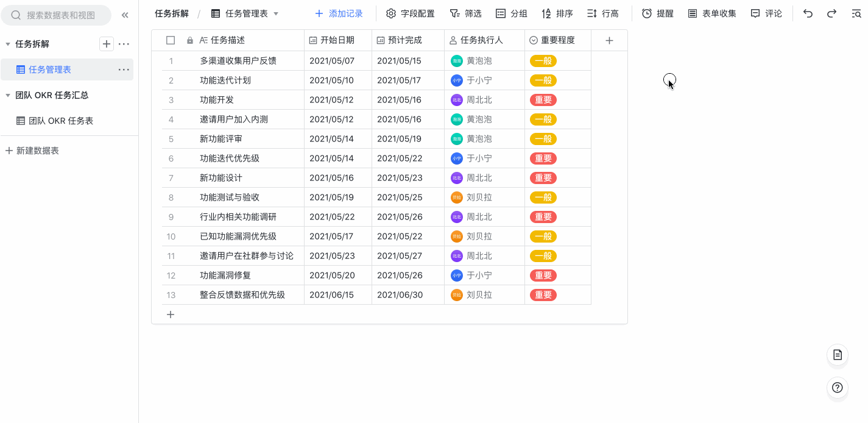Toggle the select-all checkbox in table header
Viewport: 868px width, 423px height.
pos(171,40)
